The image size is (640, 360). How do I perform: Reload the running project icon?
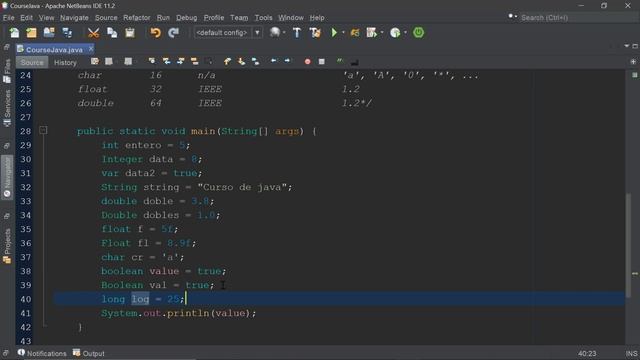(355, 33)
